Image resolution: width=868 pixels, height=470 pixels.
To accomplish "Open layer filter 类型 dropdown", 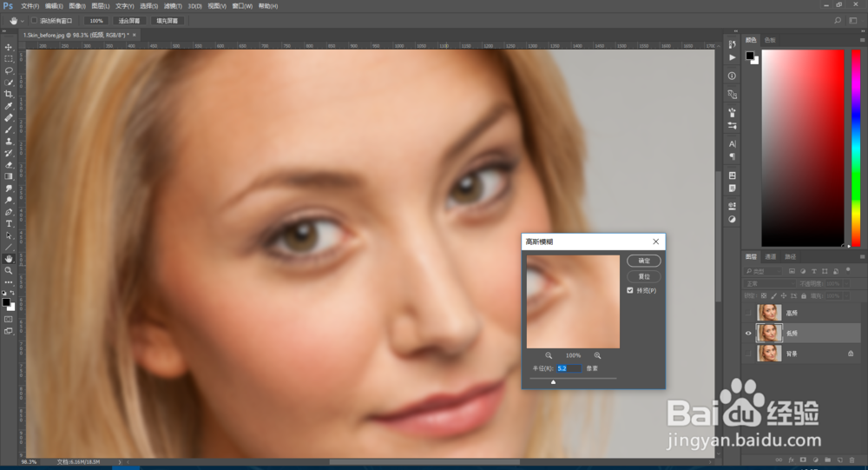I will (x=763, y=271).
